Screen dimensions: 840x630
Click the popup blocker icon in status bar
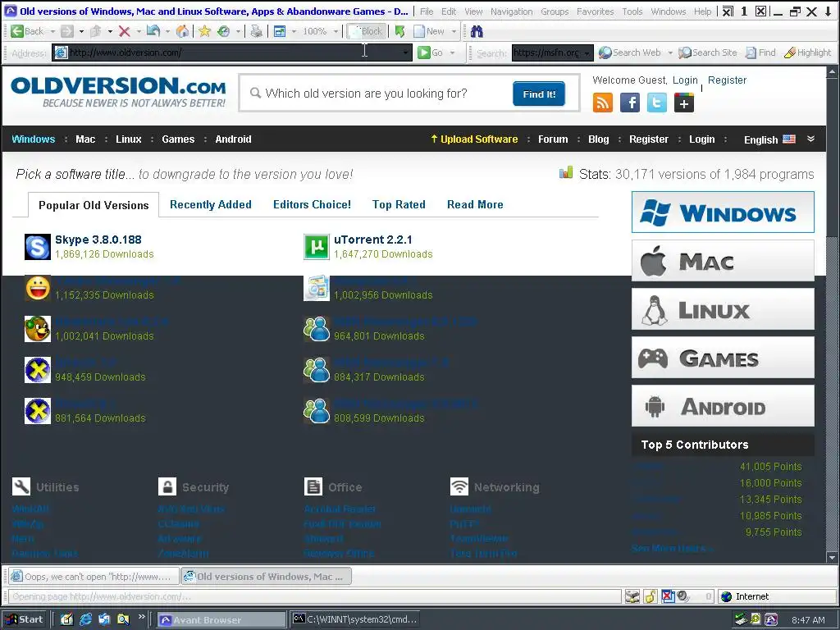point(668,596)
